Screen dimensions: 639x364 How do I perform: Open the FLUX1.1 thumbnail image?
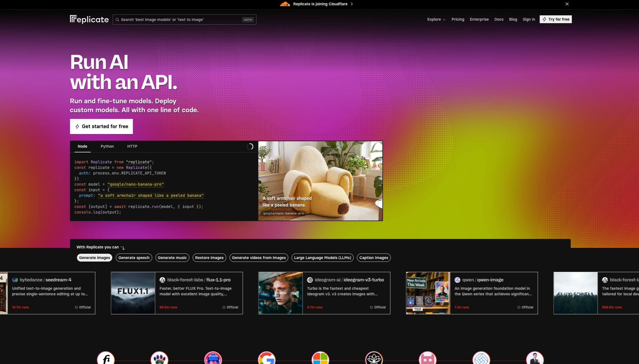click(x=133, y=293)
